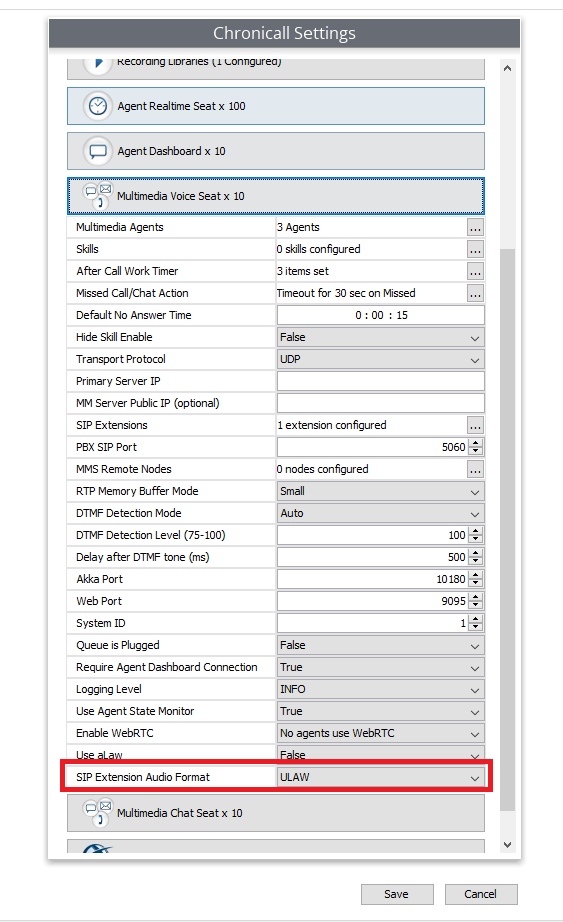This screenshot has width=563, height=922.
Task: Open the Use aLaw dropdown
Action: 381,754
